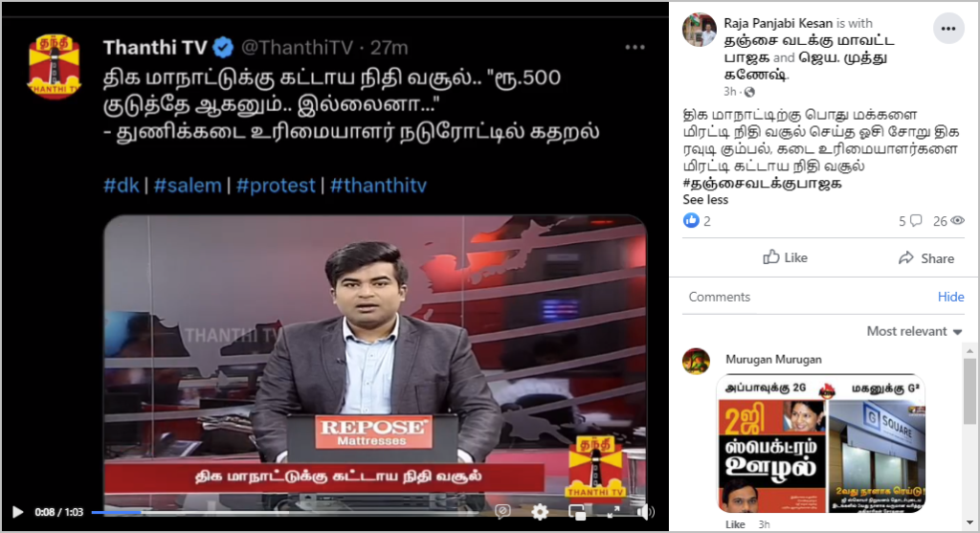Open the 2G spectrum comment image
This screenshot has height=533, width=980.
[x=820, y=444]
